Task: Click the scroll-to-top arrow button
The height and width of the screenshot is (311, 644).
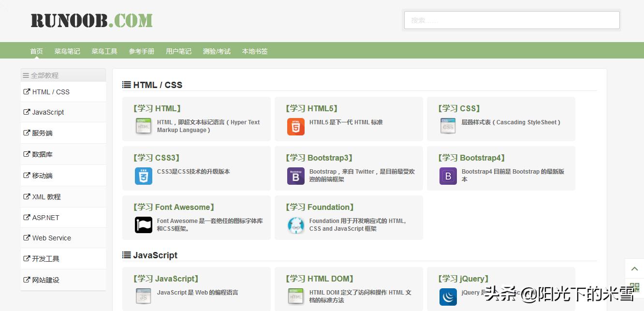Action: pyautogui.click(x=634, y=268)
